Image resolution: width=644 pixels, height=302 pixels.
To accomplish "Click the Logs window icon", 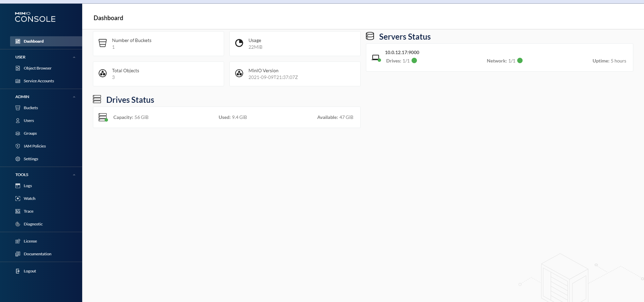I will click(x=18, y=186).
